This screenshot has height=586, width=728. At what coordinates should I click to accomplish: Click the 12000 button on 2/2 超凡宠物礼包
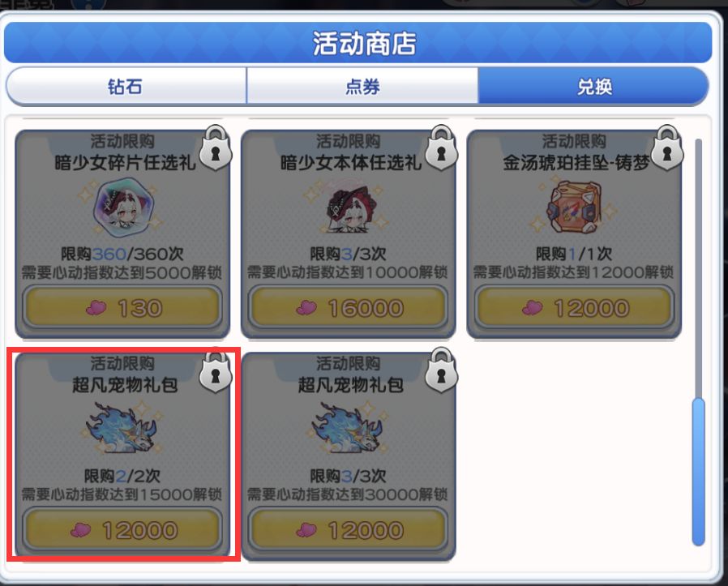point(122,530)
